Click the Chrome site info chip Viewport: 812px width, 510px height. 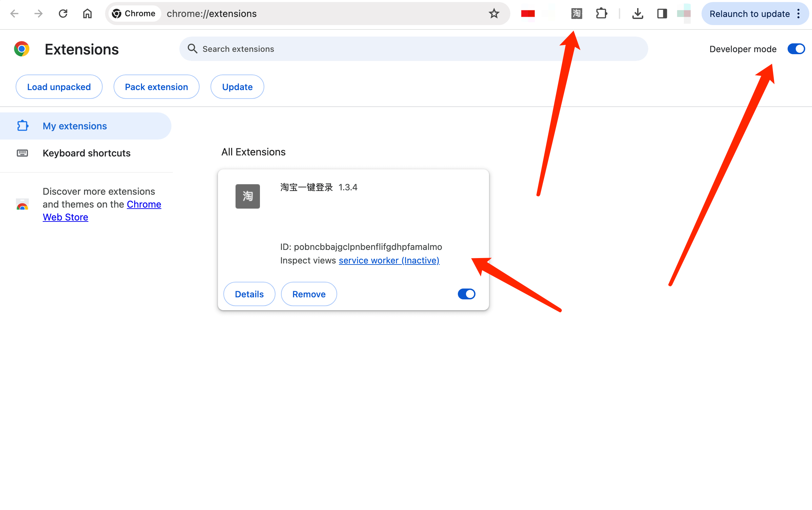click(x=134, y=14)
